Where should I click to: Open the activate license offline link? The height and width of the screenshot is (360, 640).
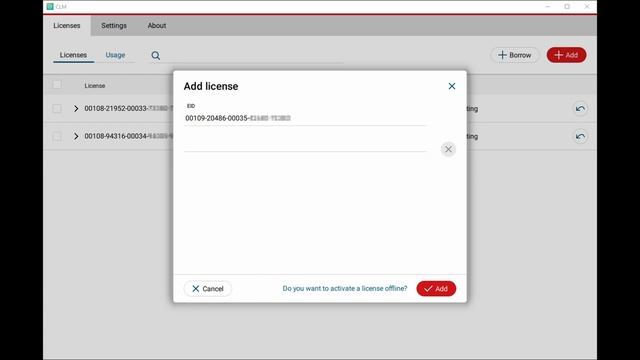tap(345, 289)
